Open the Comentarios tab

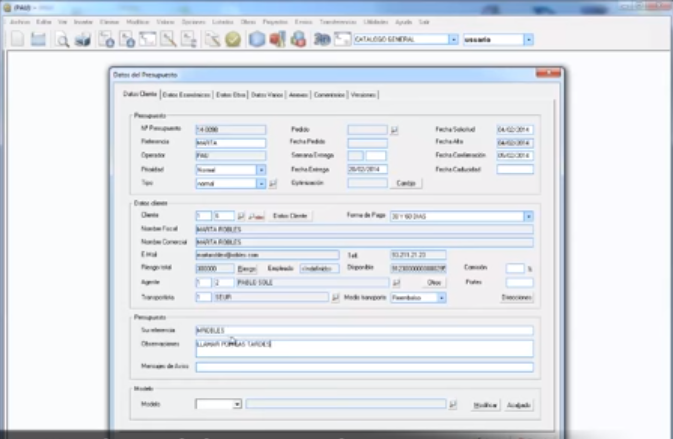329,95
